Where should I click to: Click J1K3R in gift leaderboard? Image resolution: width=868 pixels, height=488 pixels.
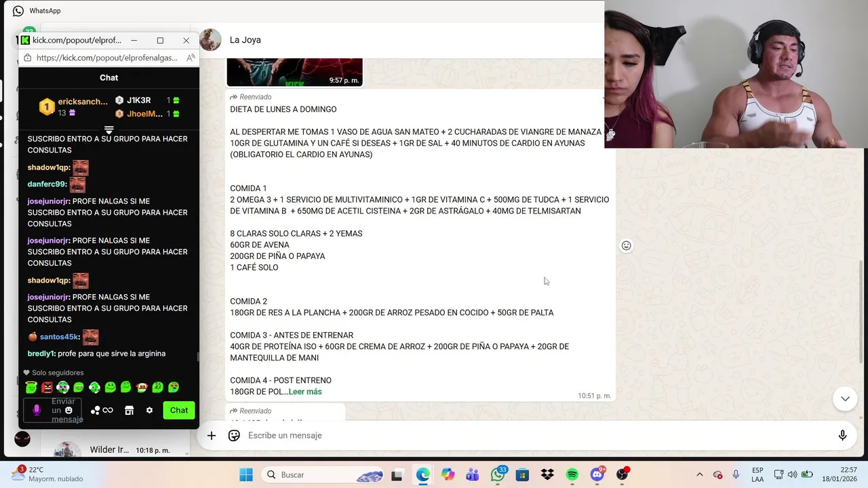(138, 100)
